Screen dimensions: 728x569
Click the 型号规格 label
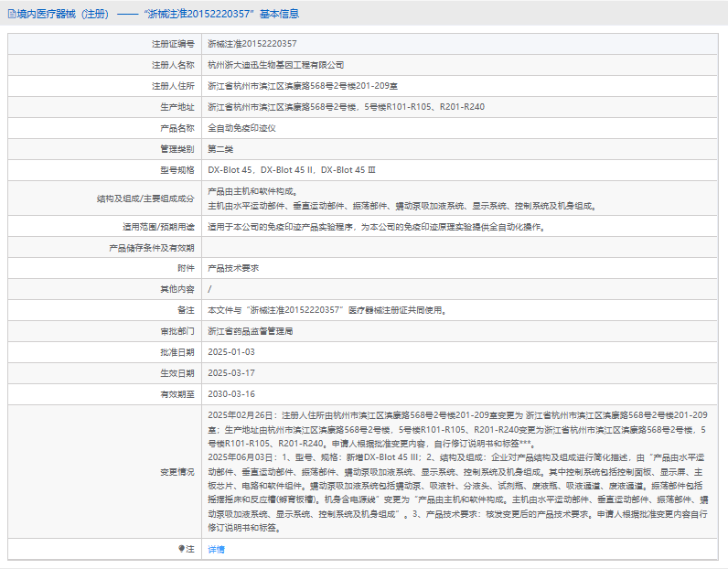click(x=177, y=170)
